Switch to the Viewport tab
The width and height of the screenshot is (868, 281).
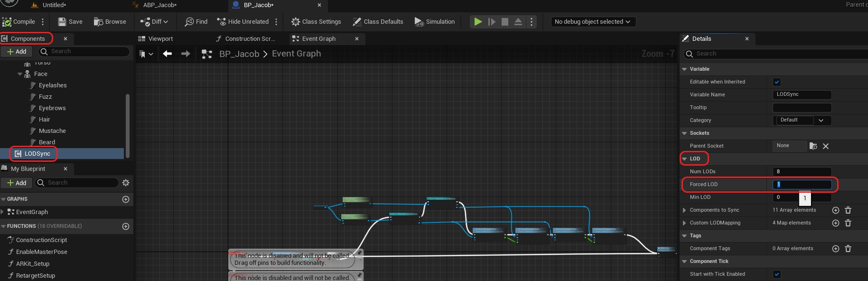point(160,39)
